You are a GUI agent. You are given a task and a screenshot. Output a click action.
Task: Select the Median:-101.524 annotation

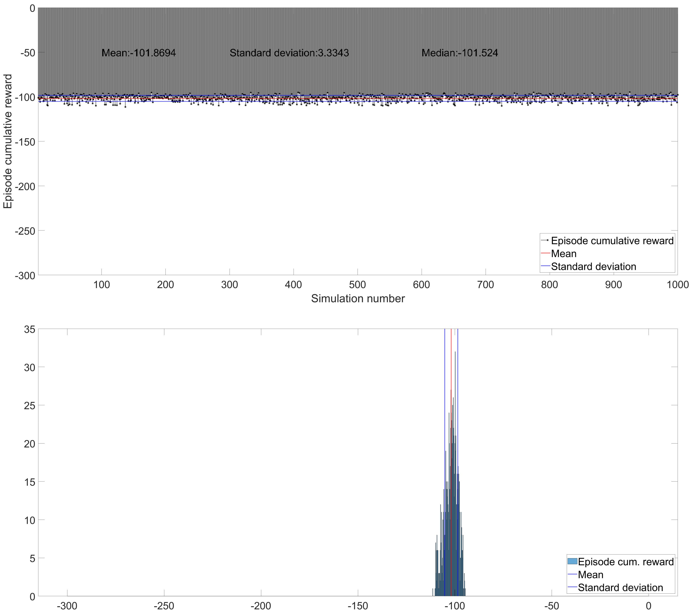click(x=459, y=53)
